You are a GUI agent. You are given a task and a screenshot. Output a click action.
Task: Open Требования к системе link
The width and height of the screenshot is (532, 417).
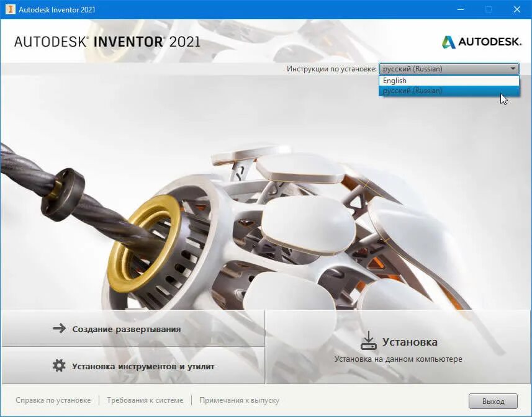pos(145,400)
